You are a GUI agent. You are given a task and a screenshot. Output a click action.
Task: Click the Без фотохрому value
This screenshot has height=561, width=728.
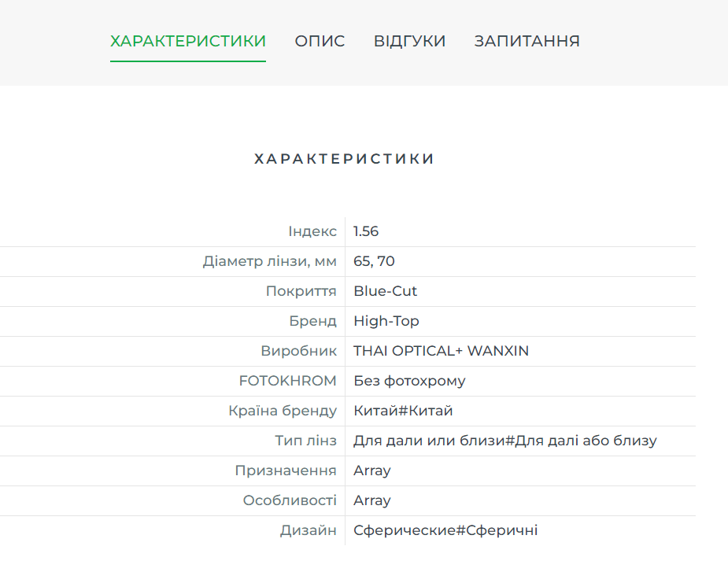(409, 381)
